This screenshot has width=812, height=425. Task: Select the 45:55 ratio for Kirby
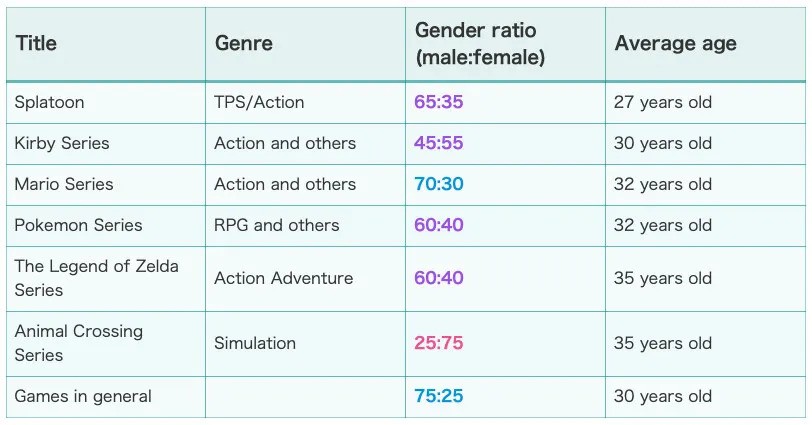tap(439, 143)
